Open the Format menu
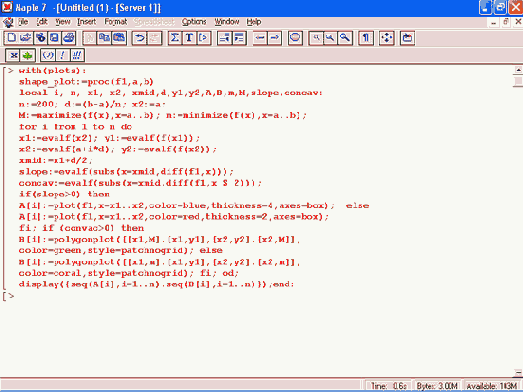The width and height of the screenshot is (523, 392). (x=116, y=22)
